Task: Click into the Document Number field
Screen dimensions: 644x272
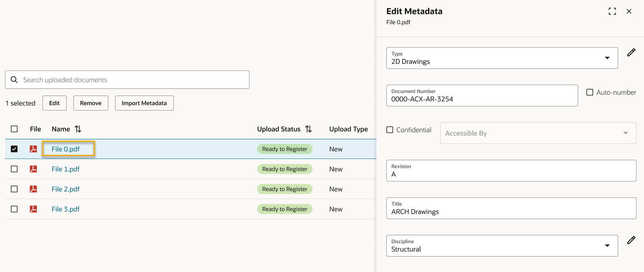Action: (481, 99)
